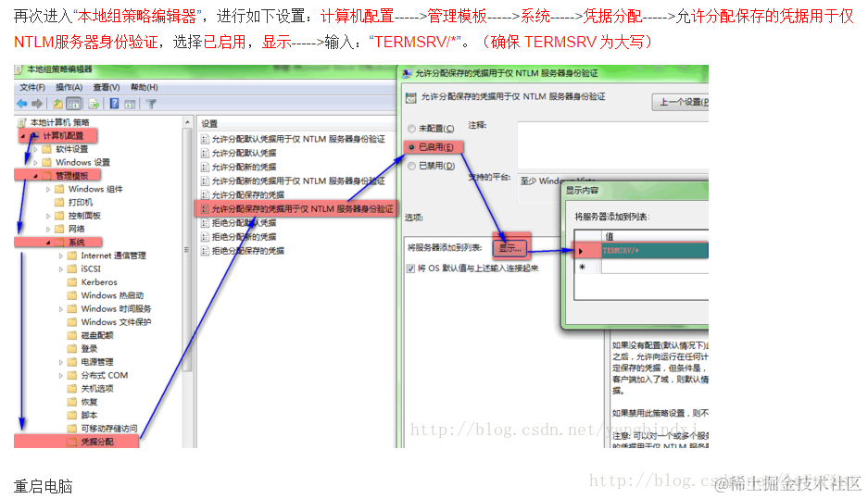Open the 查看(V) menu

[x=107, y=87]
